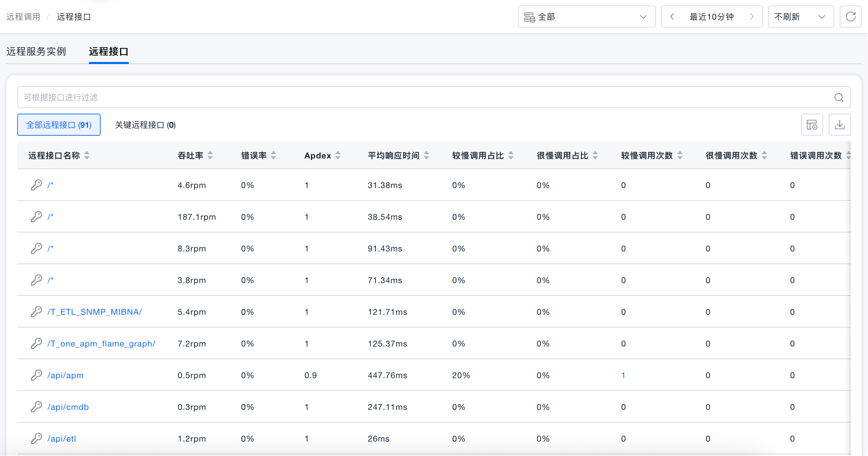The image size is (868, 456).
Task: Click the 1.2rpm throughput cell
Action: coord(192,438)
